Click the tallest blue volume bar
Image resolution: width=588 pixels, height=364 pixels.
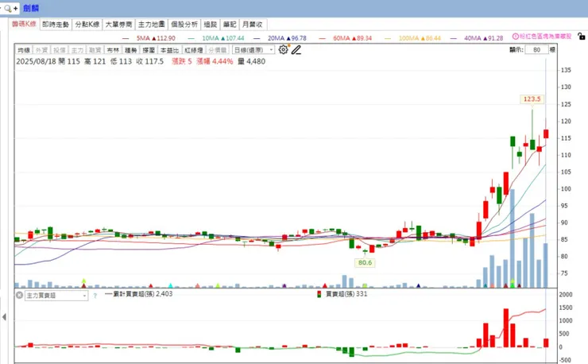pyautogui.click(x=513, y=238)
